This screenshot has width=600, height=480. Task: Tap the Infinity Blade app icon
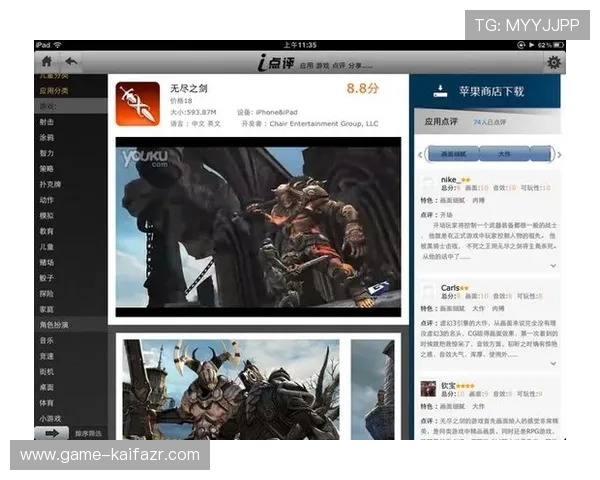coord(137,103)
